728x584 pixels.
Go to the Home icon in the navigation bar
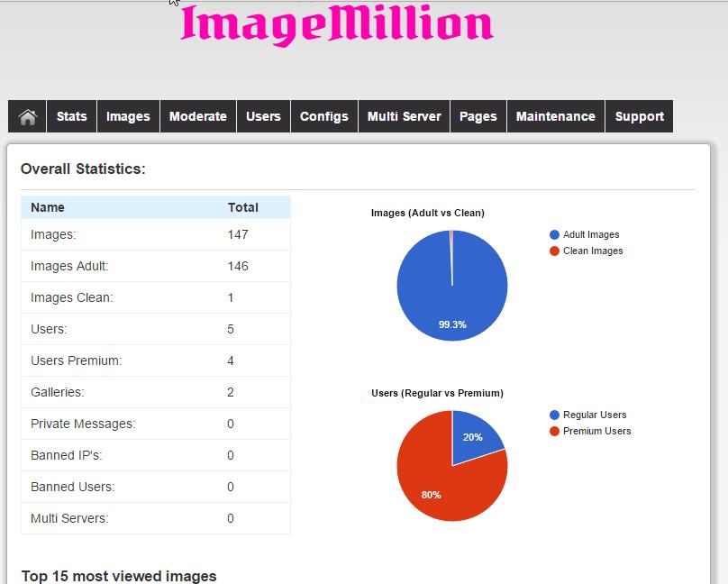coord(27,116)
